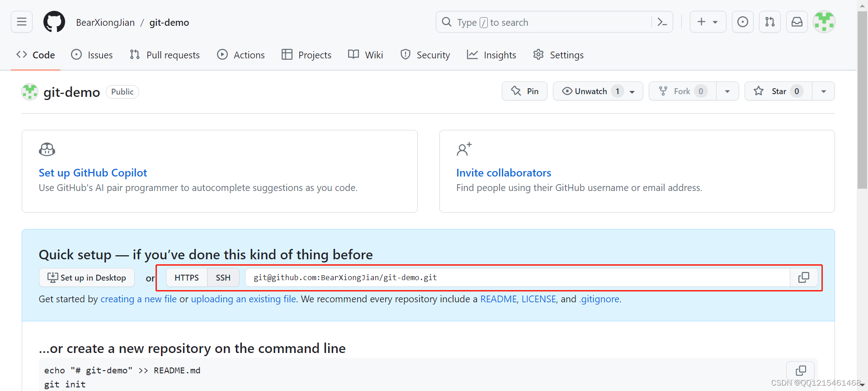Viewport: 868px width, 391px height.
Task: Click the invite collaborators person icon
Action: (464, 149)
